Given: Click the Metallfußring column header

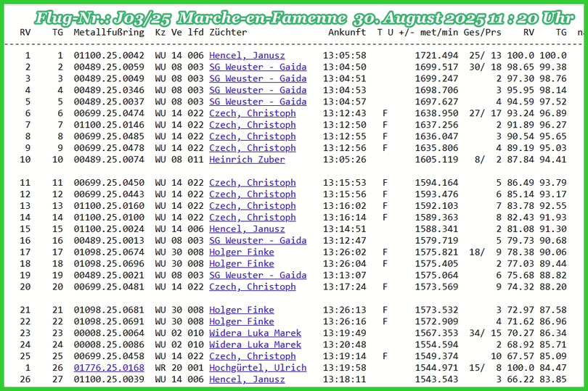Looking at the screenshot, I should click(109, 32).
